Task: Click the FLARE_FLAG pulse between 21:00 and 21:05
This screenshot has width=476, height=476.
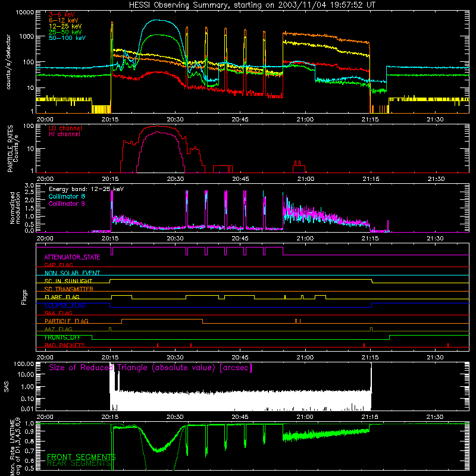Action: point(320,297)
